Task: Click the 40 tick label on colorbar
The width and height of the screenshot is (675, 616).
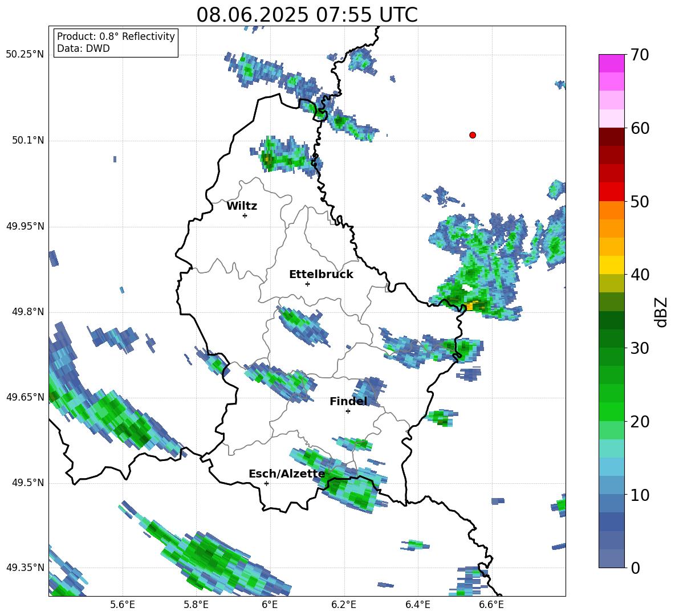Action: (640, 275)
